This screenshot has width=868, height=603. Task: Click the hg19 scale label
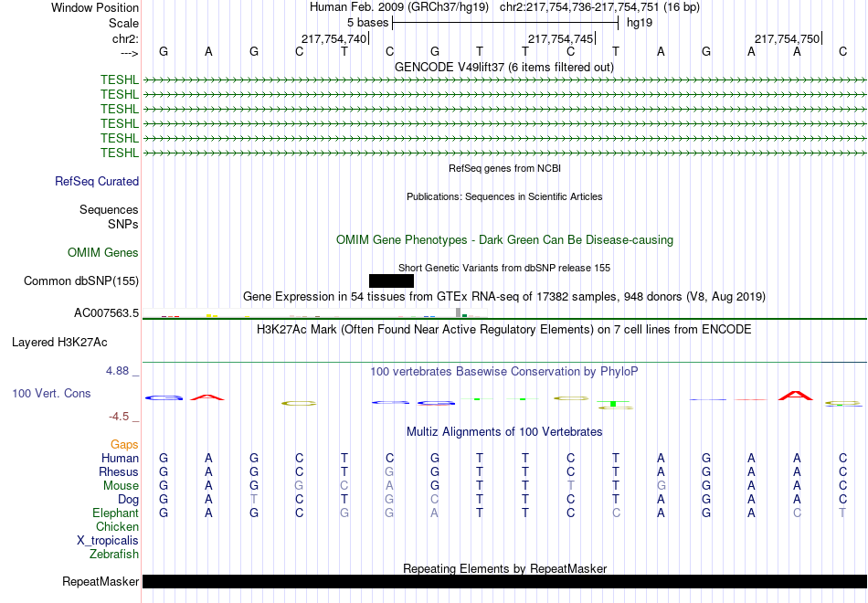click(x=640, y=23)
